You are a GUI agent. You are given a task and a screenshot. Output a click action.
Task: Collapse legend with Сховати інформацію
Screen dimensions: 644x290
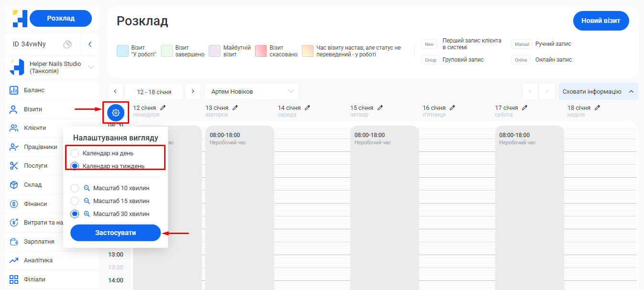[598, 91]
